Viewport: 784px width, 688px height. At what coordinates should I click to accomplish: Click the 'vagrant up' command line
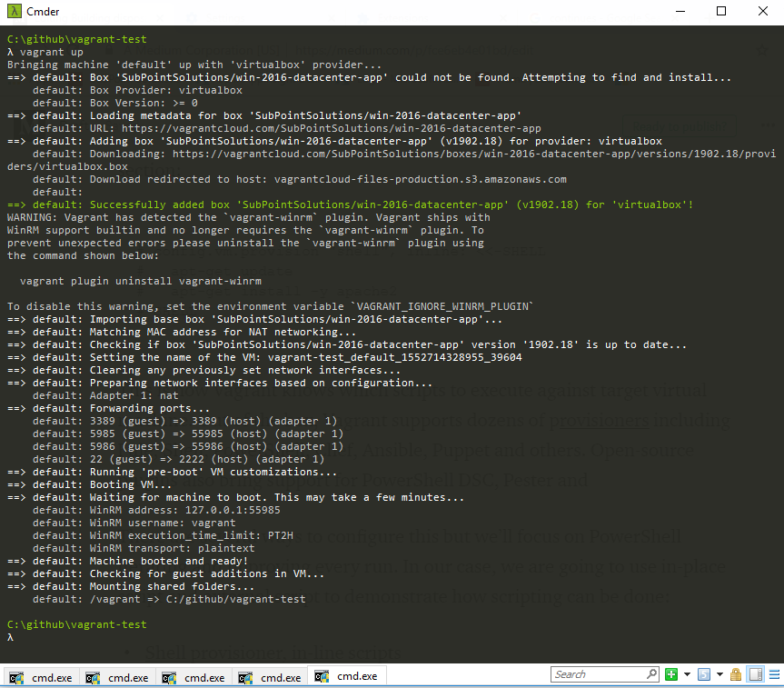pos(45,52)
